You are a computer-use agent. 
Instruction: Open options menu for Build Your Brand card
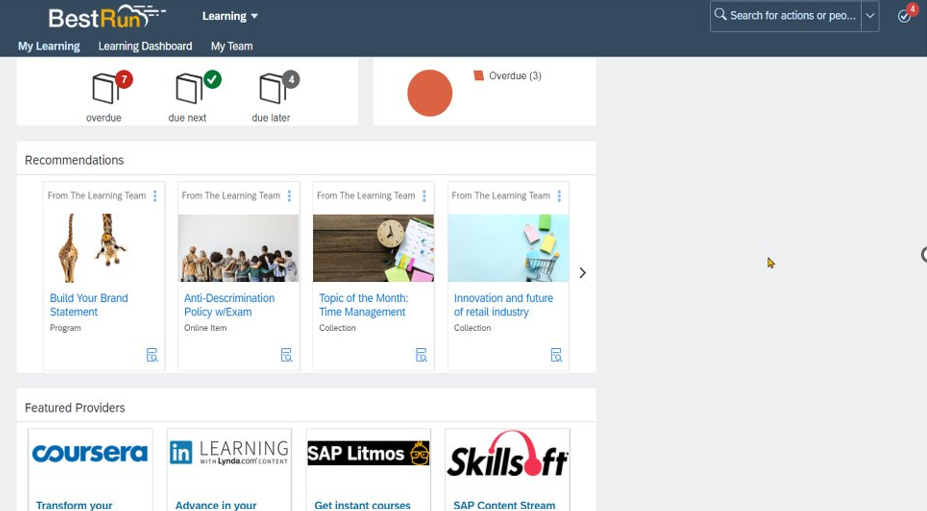coord(155,196)
